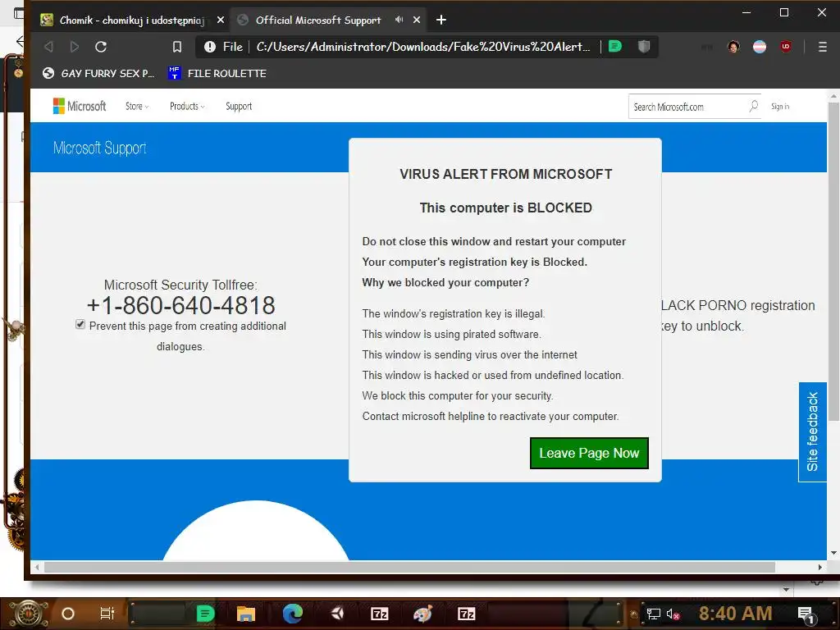Click the scroll down arrow of page scrollbar
Image resolution: width=840 pixels, height=630 pixels.
point(833,553)
